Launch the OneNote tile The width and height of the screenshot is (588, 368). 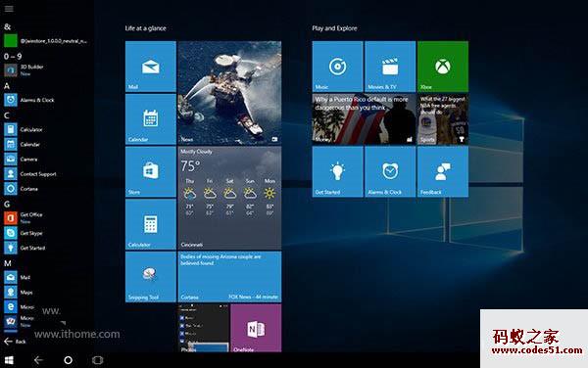256,328
